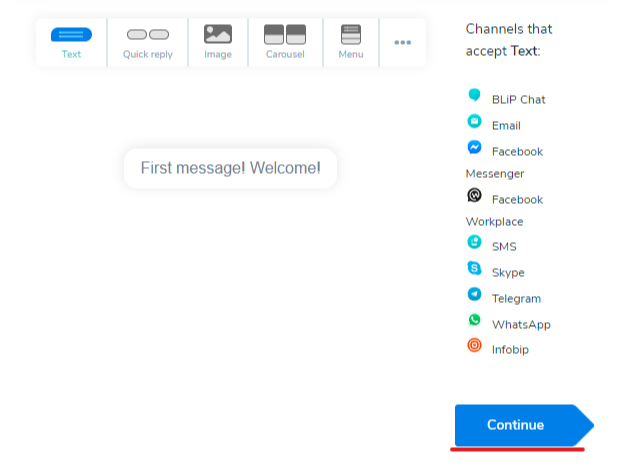This screenshot has height=476, width=621.
Task: Click the 'Workplace' text line
Action: tap(494, 222)
